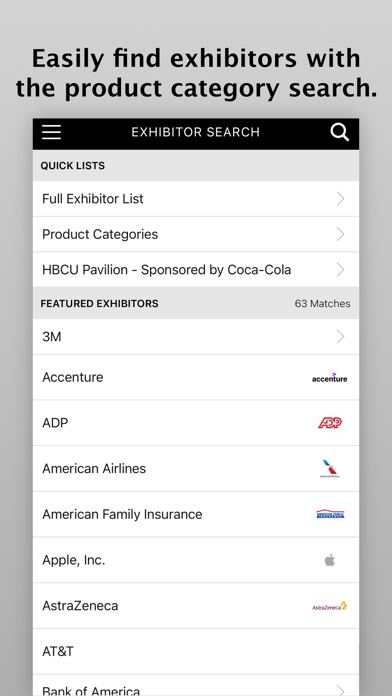Tap the magnifying glass search icon
Screen dimensions: 392x696
pos(340,132)
